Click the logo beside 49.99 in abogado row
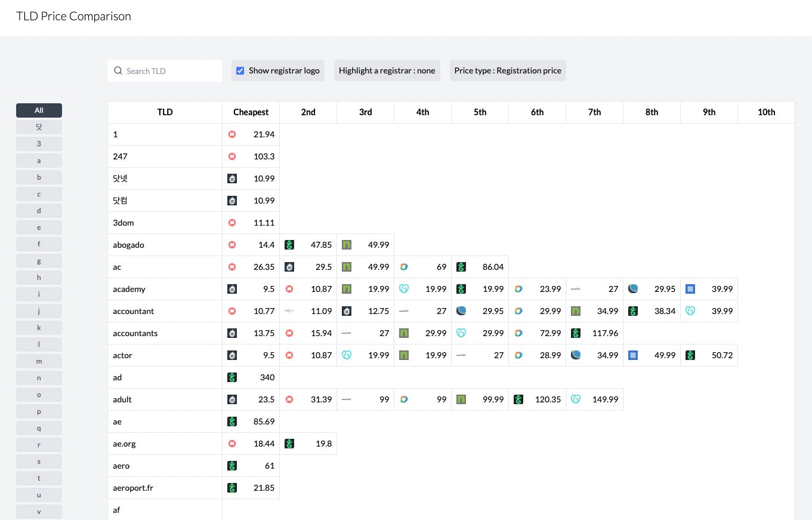812x520 pixels. tap(347, 245)
